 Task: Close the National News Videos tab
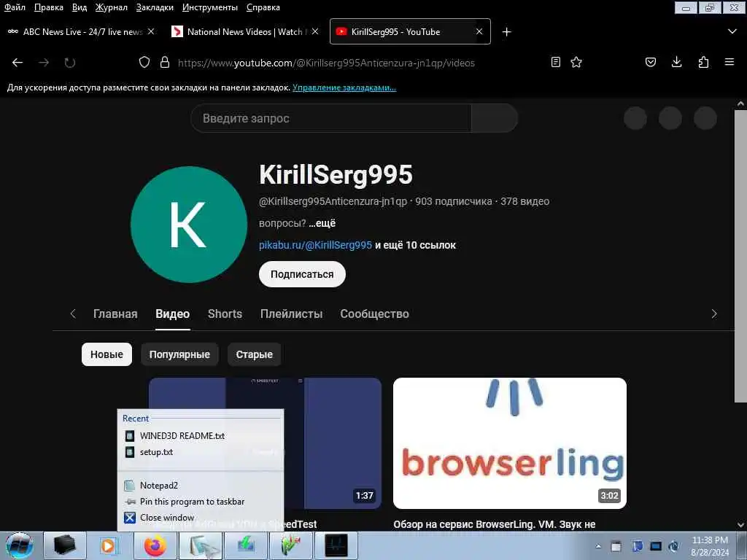315,31
